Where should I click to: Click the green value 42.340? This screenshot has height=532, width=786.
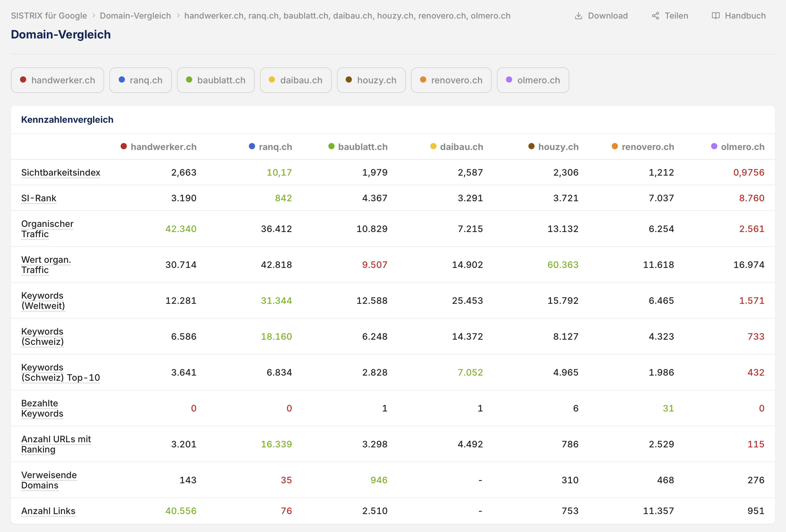(x=181, y=229)
